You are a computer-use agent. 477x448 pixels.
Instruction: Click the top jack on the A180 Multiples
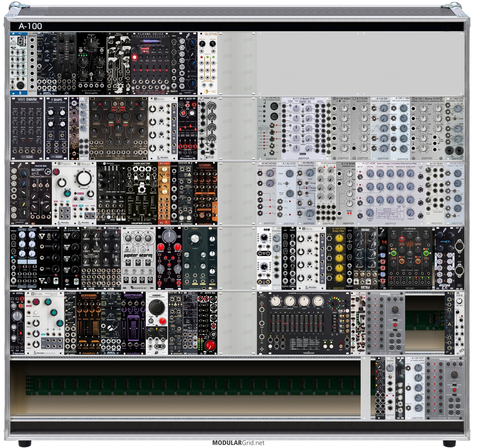32,40
